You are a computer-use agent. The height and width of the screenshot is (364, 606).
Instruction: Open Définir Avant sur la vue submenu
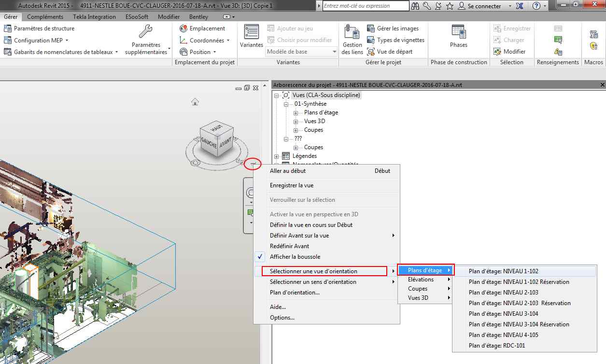click(x=327, y=236)
